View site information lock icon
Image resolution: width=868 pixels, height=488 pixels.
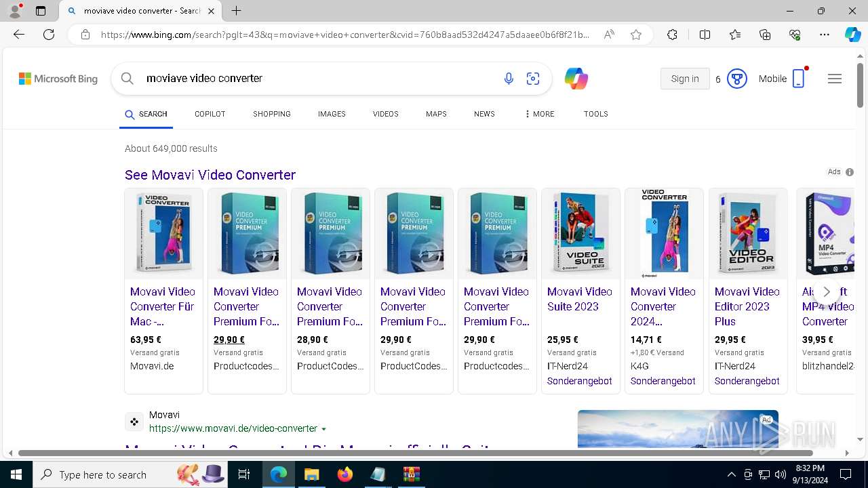pyautogui.click(x=85, y=35)
